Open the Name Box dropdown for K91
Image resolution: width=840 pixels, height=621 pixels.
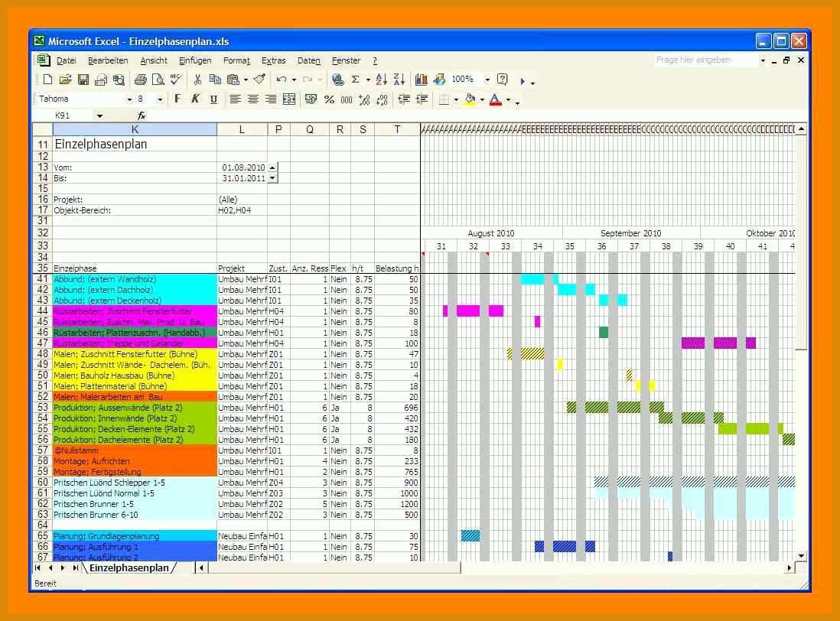point(99,115)
